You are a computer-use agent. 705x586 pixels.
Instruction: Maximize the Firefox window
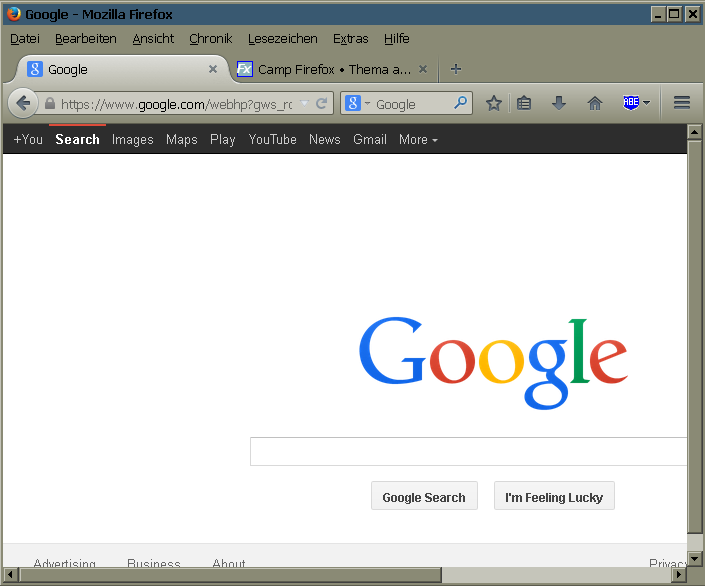(674, 14)
